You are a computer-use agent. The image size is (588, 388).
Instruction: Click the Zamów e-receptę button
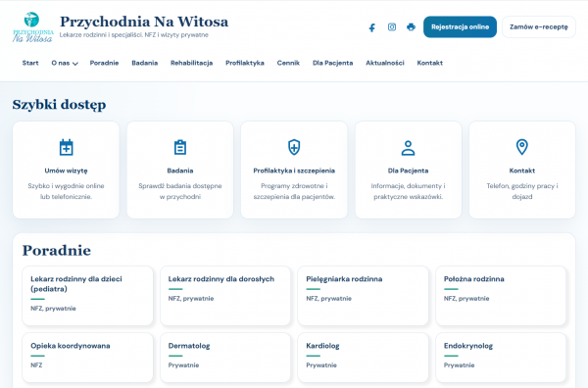coord(538,27)
